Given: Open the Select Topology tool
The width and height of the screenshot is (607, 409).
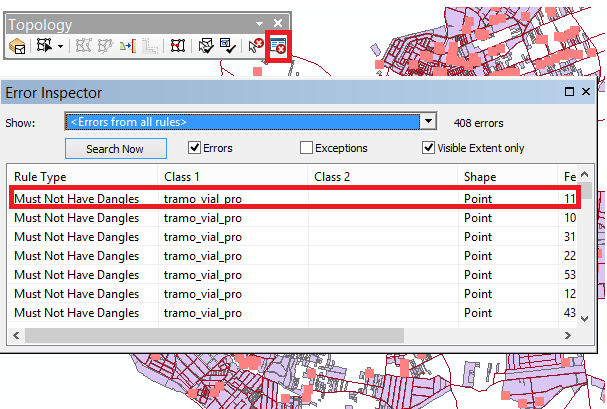Looking at the screenshot, I should point(17,47).
